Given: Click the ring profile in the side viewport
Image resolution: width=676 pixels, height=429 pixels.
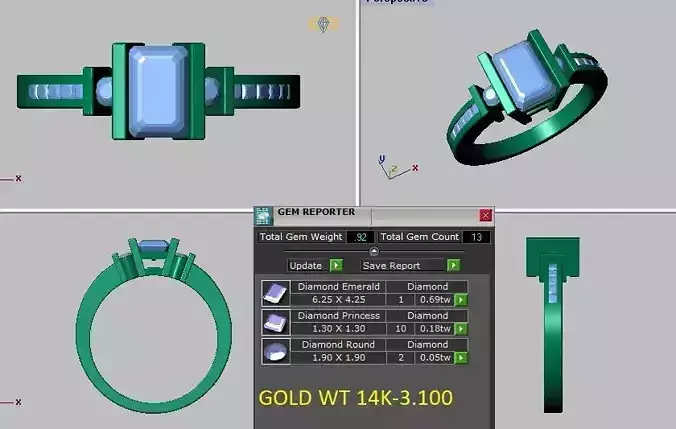Looking at the screenshot, I should (x=553, y=325).
